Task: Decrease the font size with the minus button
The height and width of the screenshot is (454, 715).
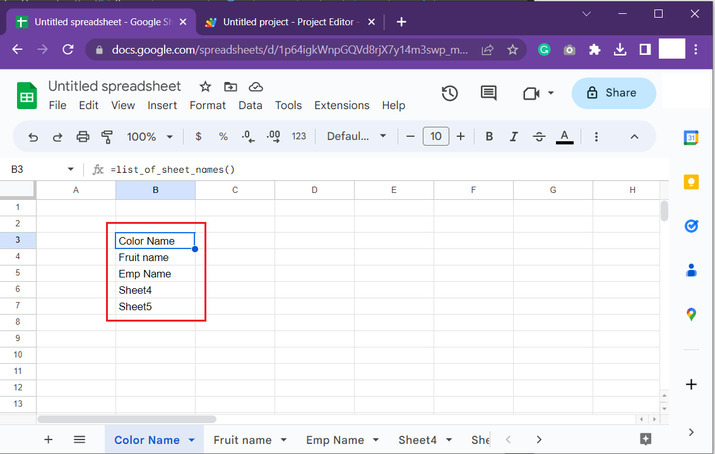Action: point(410,136)
